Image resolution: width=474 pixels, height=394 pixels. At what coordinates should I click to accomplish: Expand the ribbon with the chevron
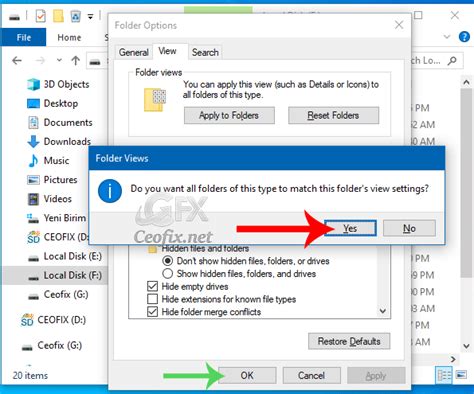(447, 36)
